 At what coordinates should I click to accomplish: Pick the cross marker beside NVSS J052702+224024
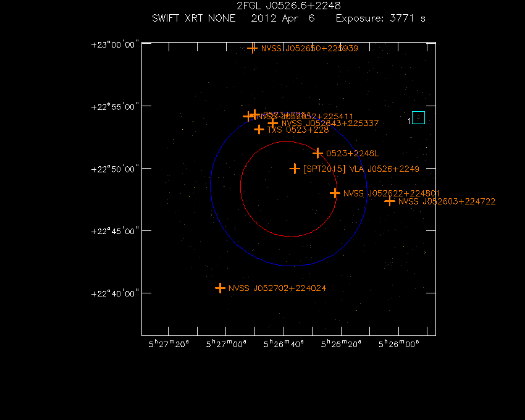220,288
